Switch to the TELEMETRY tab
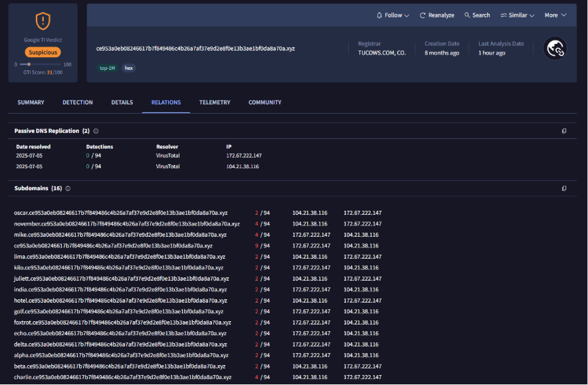Viewport: 588px width, 385px height. click(215, 102)
